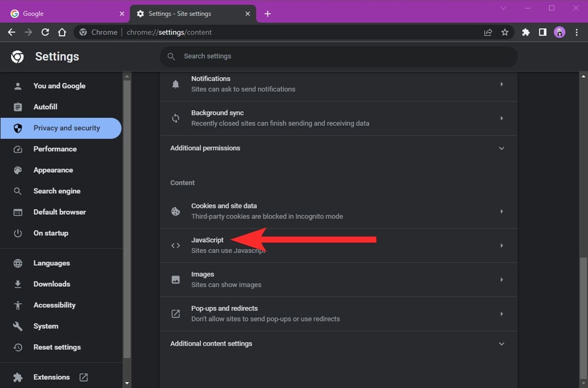Viewport: 588px width, 388px height.
Task: Open the profile avatar icon
Action: pyautogui.click(x=559, y=32)
